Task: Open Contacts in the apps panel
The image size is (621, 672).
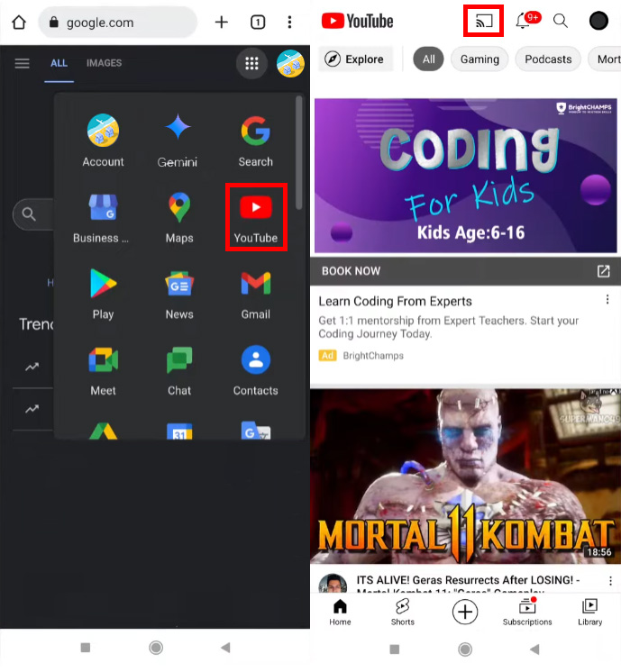Action: [x=256, y=371]
